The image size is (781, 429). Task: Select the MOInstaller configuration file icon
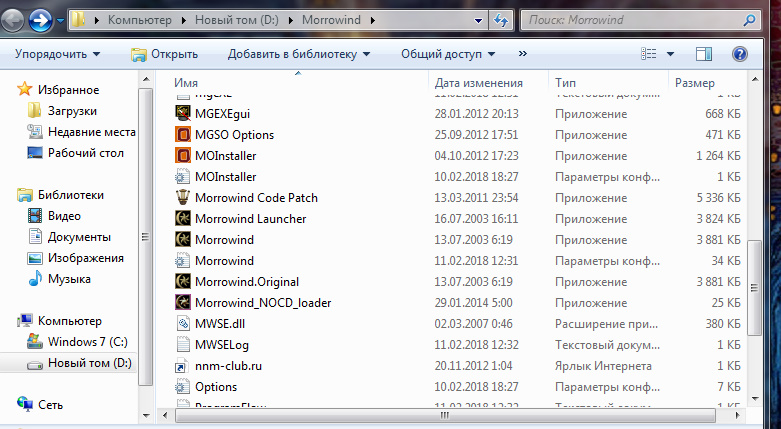point(183,176)
